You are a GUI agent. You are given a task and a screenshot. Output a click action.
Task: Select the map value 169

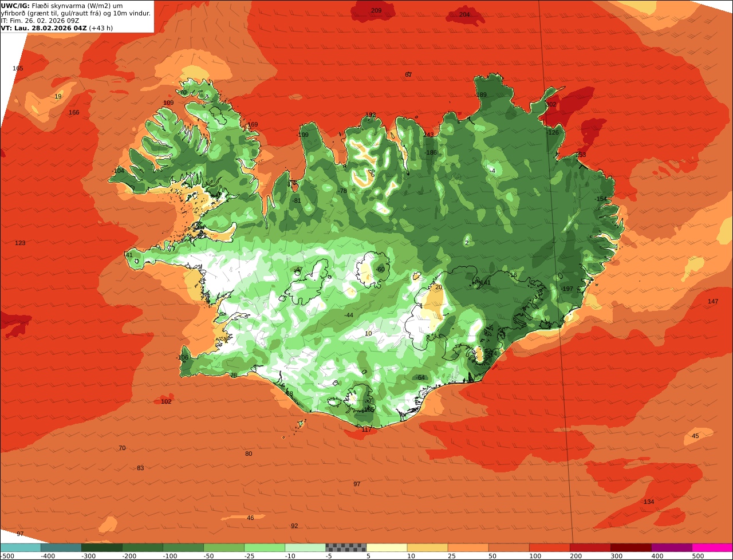pyautogui.click(x=253, y=124)
